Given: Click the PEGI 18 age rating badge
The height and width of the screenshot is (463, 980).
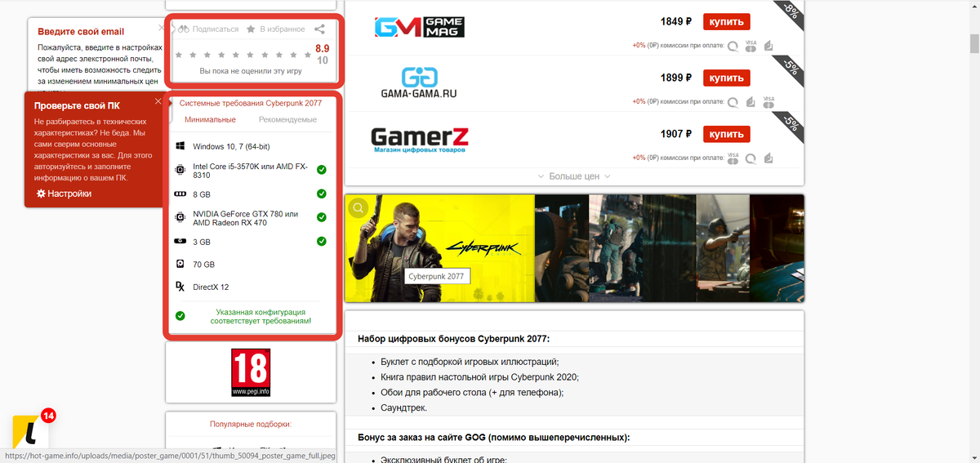Looking at the screenshot, I should tap(251, 372).
